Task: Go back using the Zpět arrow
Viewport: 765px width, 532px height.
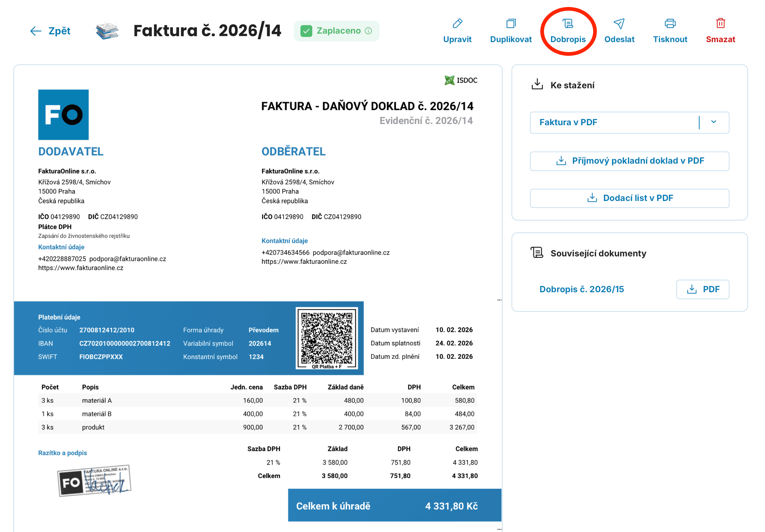Action: point(35,31)
